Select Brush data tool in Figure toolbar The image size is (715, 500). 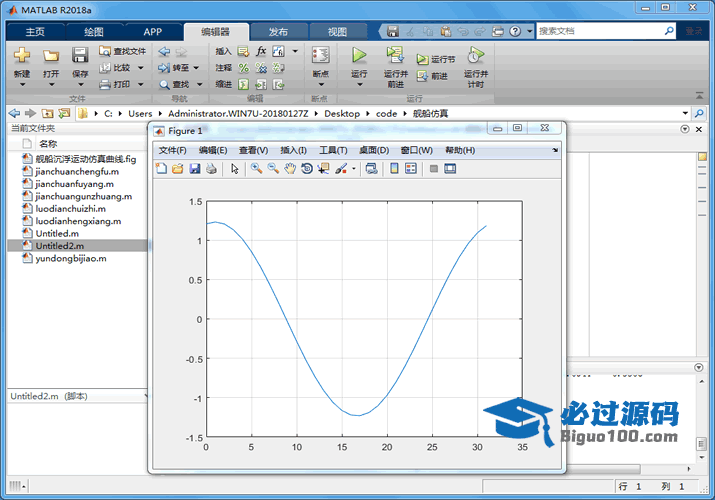341,169
